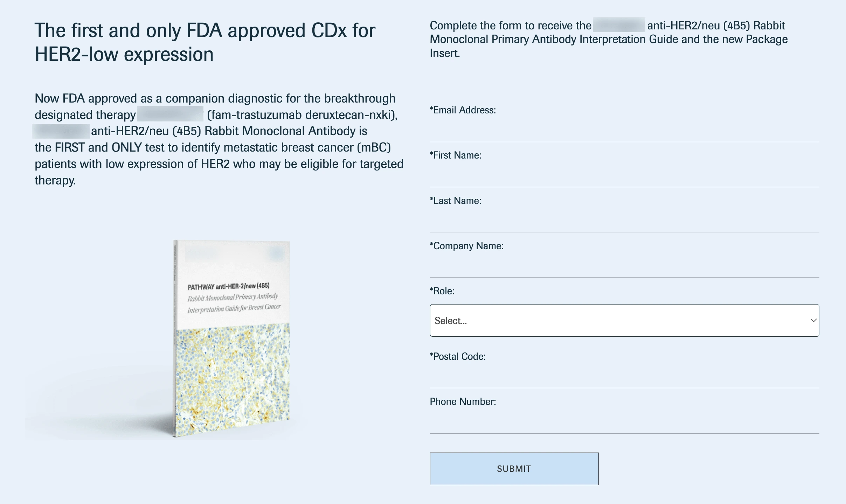The image size is (846, 504).
Task: Click the Role dropdown chevron arrow
Action: 813,321
